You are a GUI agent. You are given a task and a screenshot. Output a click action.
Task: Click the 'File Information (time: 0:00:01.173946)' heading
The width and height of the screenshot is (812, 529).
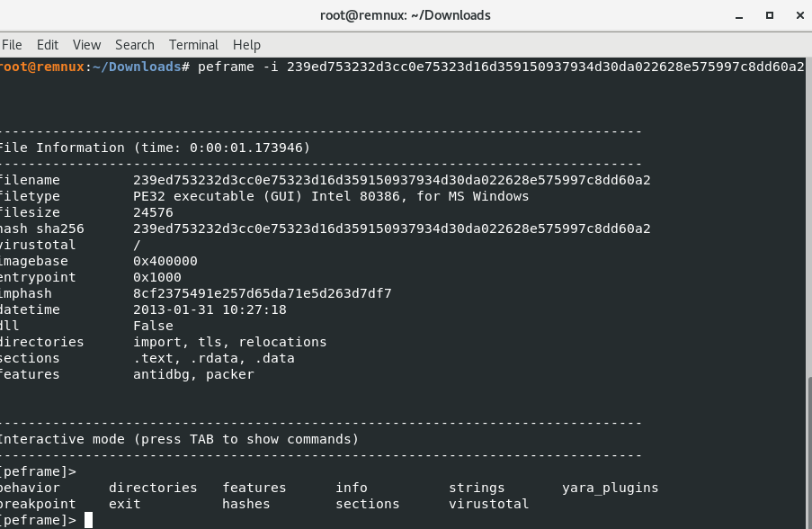pyautogui.click(x=155, y=148)
